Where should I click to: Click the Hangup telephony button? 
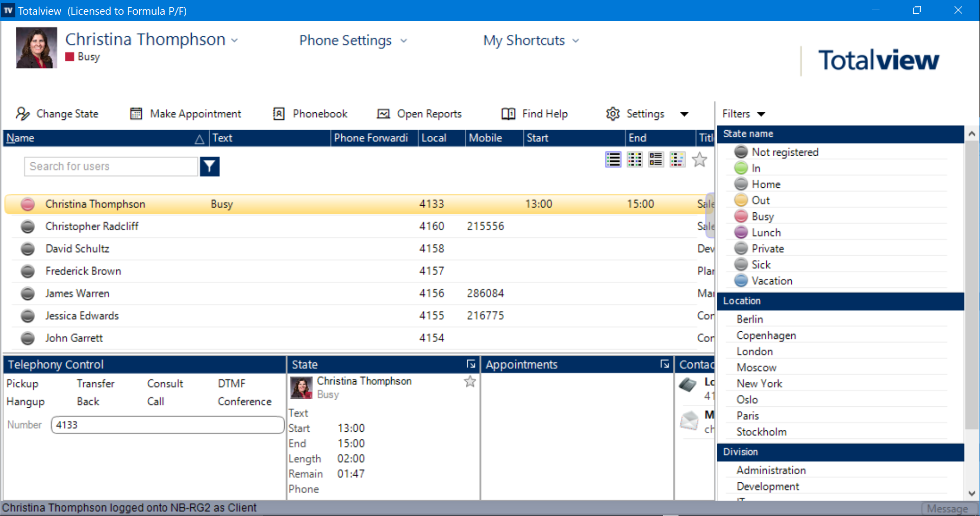tap(26, 402)
